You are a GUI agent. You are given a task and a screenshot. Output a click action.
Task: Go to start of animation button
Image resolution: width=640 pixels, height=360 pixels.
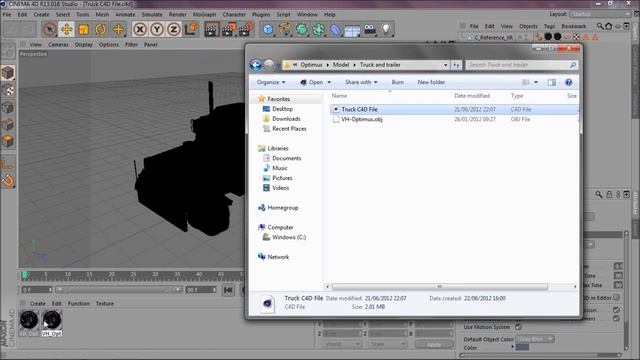point(228,290)
